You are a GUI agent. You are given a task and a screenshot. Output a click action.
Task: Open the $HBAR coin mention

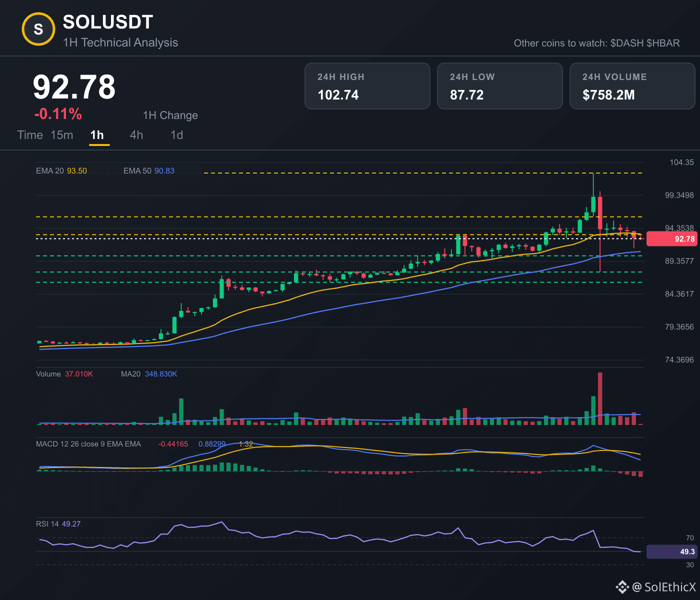[x=663, y=43]
